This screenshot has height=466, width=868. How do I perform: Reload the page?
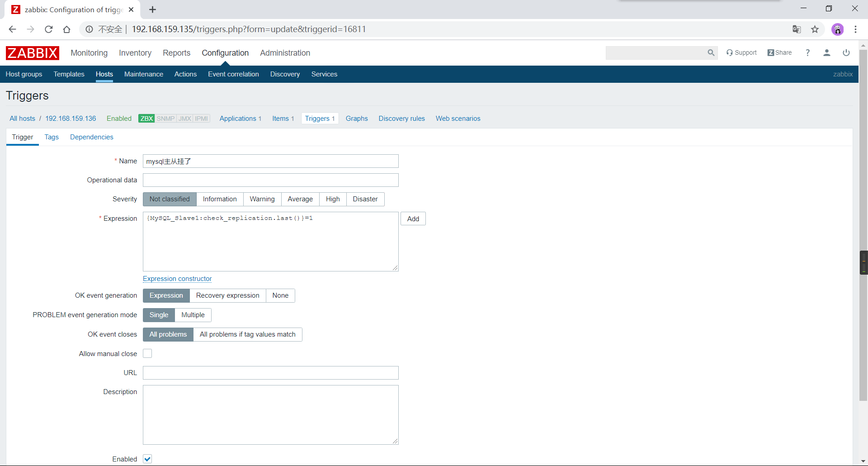click(48, 29)
